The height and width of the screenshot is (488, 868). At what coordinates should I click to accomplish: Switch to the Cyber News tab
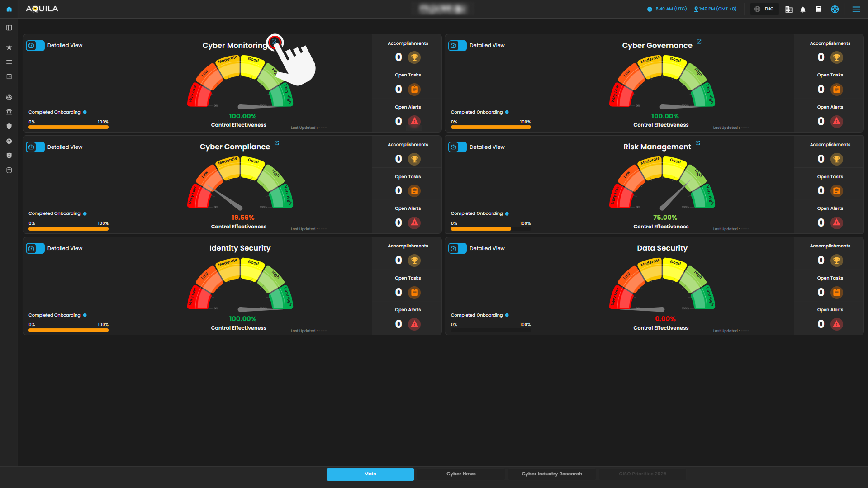pos(460,474)
